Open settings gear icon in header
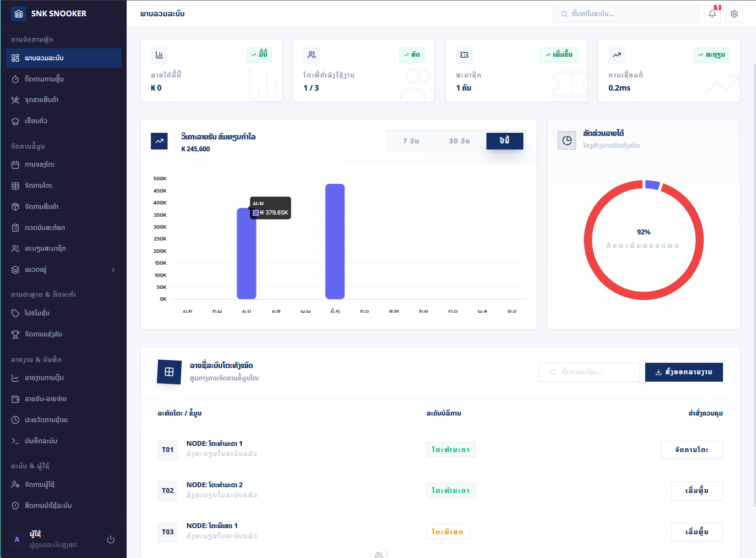The image size is (756, 558). click(734, 14)
